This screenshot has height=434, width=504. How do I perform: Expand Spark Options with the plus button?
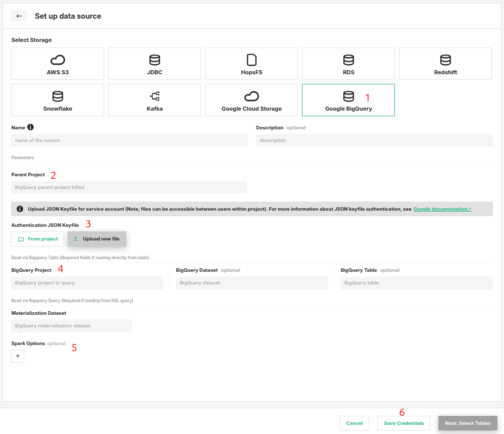[x=18, y=356]
